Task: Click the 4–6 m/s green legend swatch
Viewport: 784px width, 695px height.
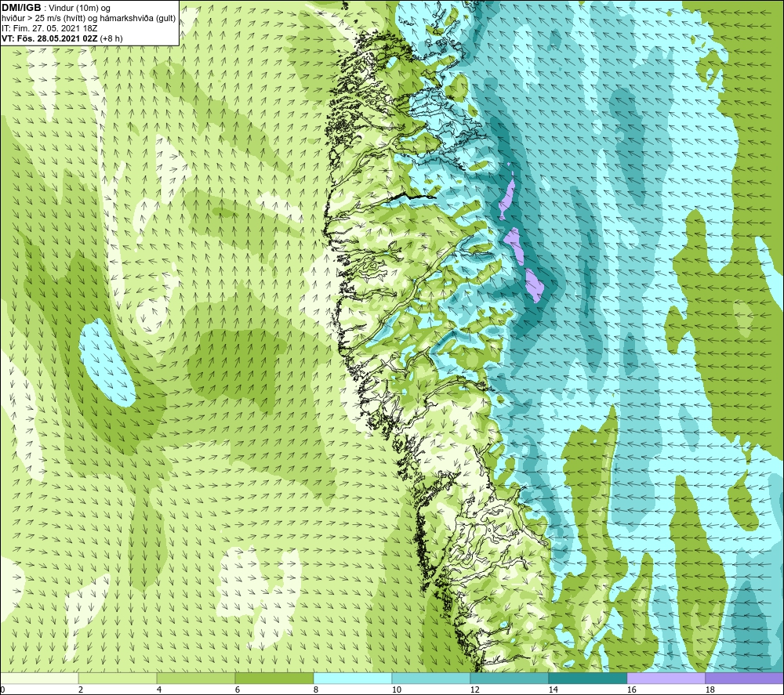Action: pyautogui.click(x=196, y=678)
